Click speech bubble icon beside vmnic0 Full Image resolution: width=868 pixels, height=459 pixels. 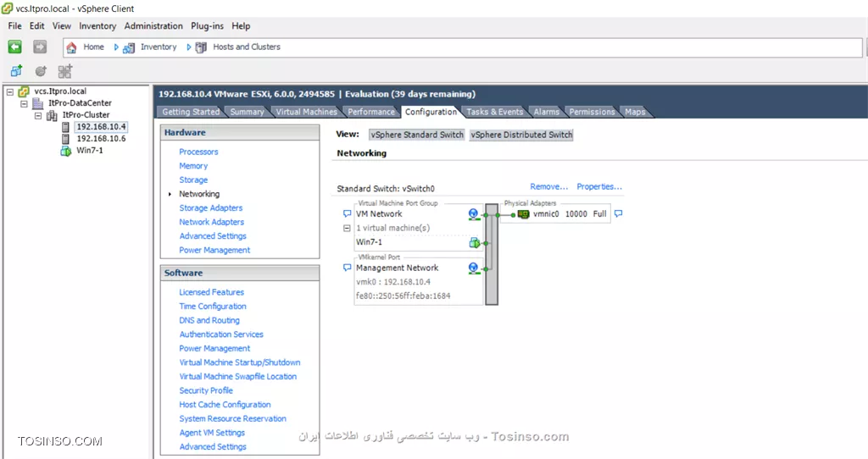[618, 213]
